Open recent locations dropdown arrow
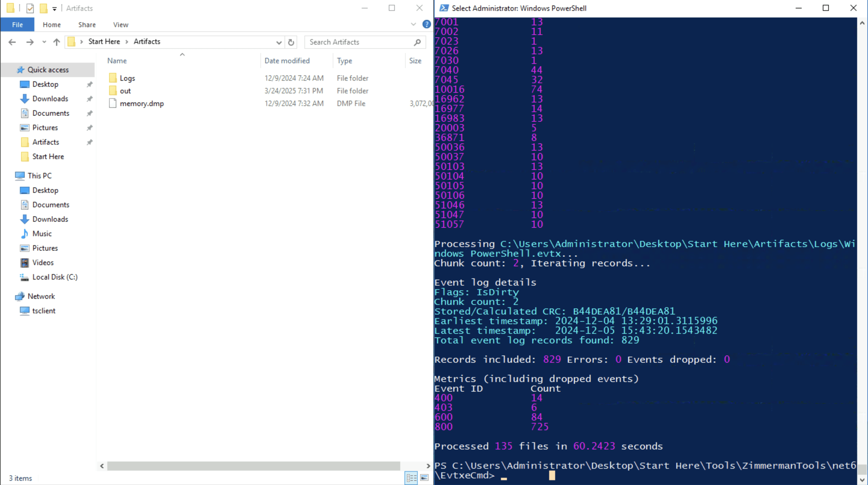The width and height of the screenshot is (868, 485). tap(44, 42)
